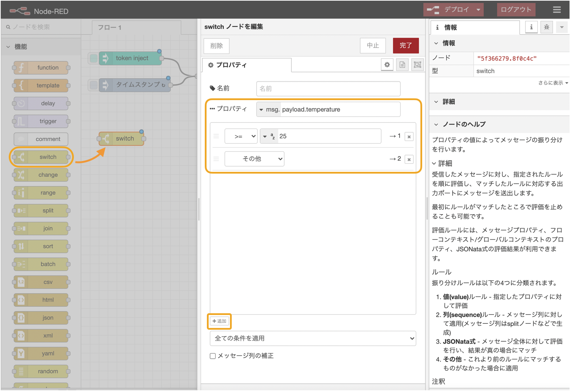Open the プロパティ tab in editor
Screen dimensions: 572x392
tap(247, 65)
